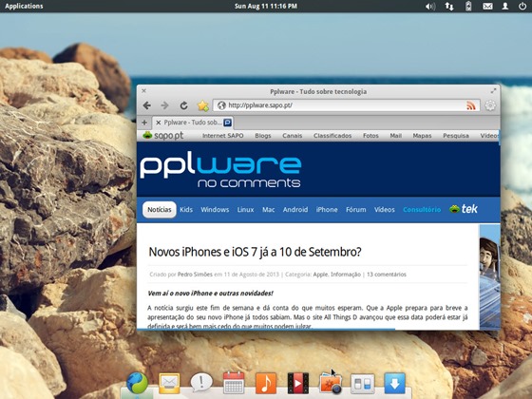
Task: Click the sidebar character ad image
Action: pyautogui.click(x=489, y=276)
